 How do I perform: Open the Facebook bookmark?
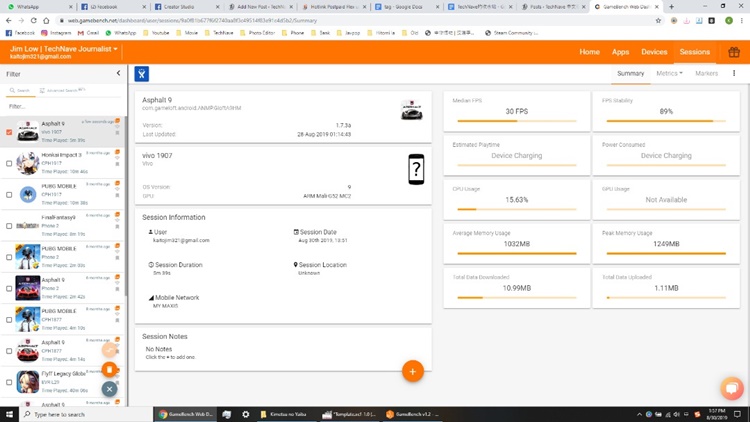[20, 33]
